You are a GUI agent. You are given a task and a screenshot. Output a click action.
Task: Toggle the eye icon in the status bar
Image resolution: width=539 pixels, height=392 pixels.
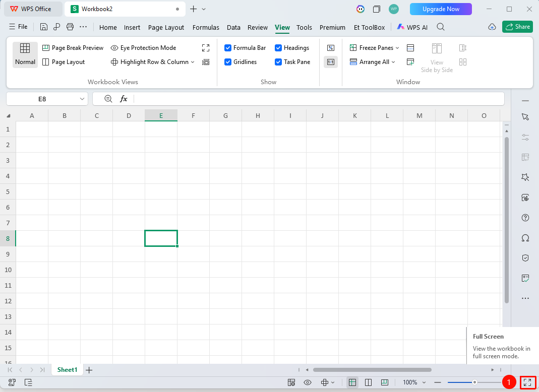308,382
